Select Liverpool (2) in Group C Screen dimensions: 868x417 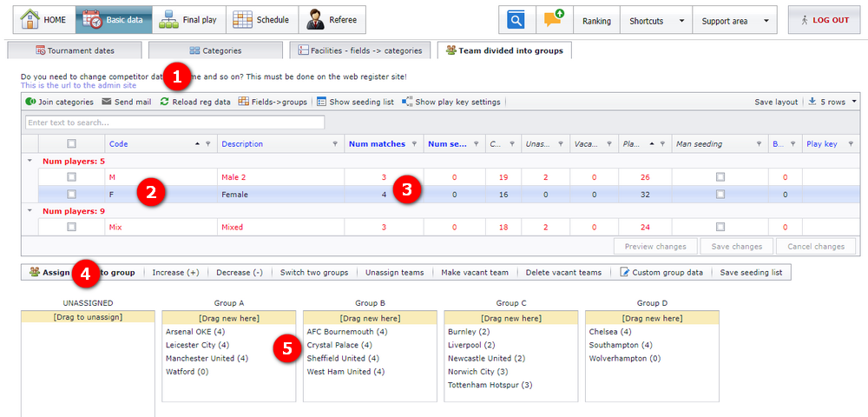(x=471, y=345)
